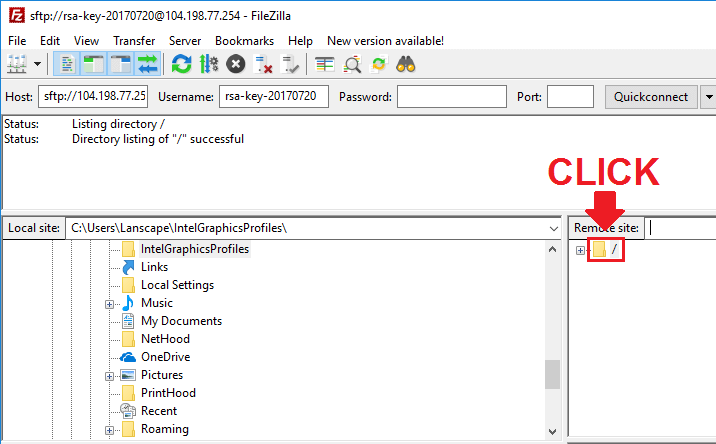Toggle local directory tree display

click(x=94, y=64)
